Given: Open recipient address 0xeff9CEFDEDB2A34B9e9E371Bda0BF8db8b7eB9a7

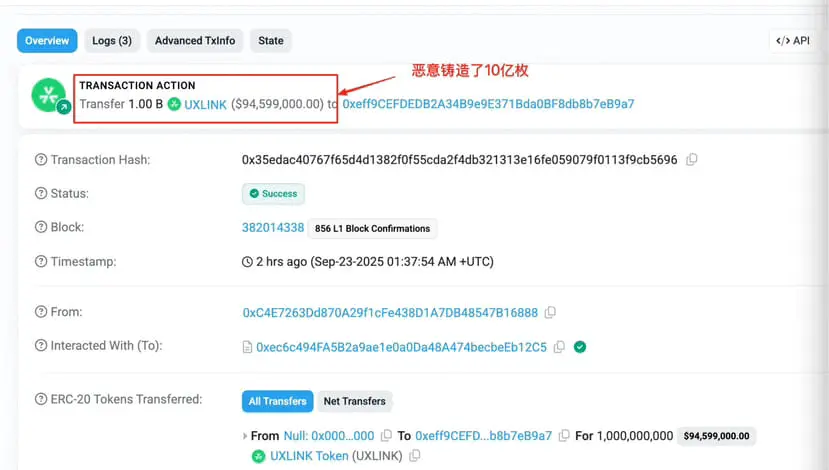Looking at the screenshot, I should (x=488, y=104).
